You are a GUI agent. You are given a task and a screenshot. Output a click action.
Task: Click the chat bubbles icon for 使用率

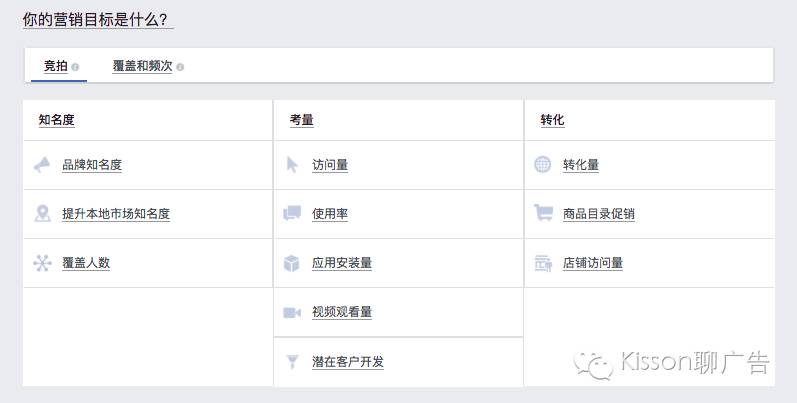(x=292, y=213)
